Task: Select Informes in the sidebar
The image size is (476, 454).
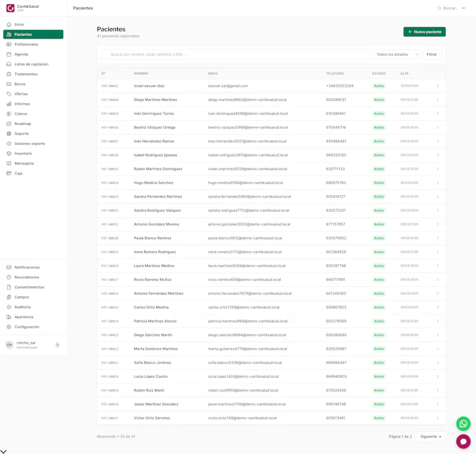Action: pyautogui.click(x=33, y=104)
